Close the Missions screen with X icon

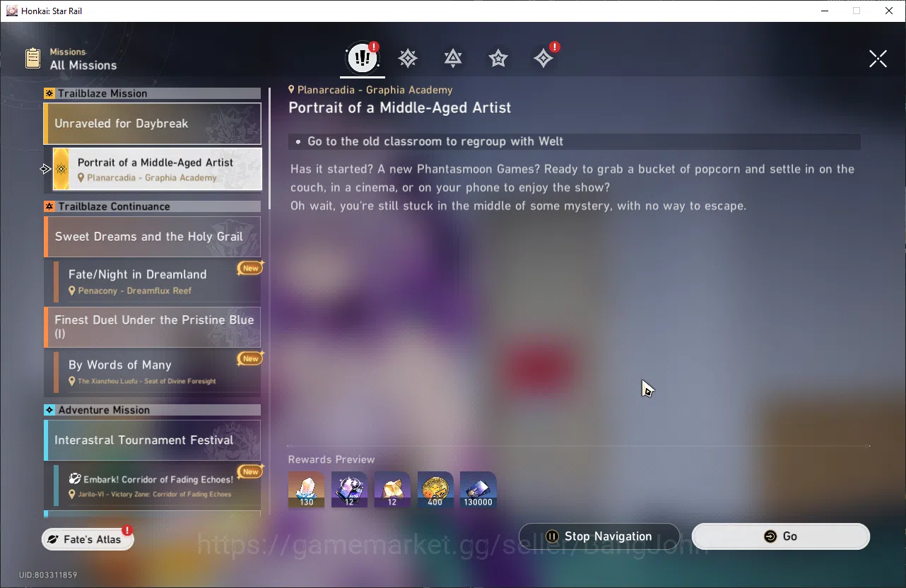878,59
